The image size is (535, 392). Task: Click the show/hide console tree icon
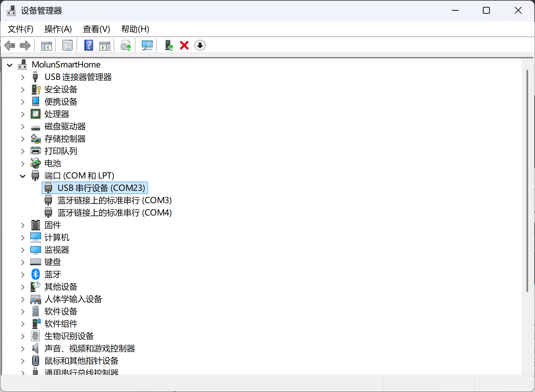click(47, 45)
